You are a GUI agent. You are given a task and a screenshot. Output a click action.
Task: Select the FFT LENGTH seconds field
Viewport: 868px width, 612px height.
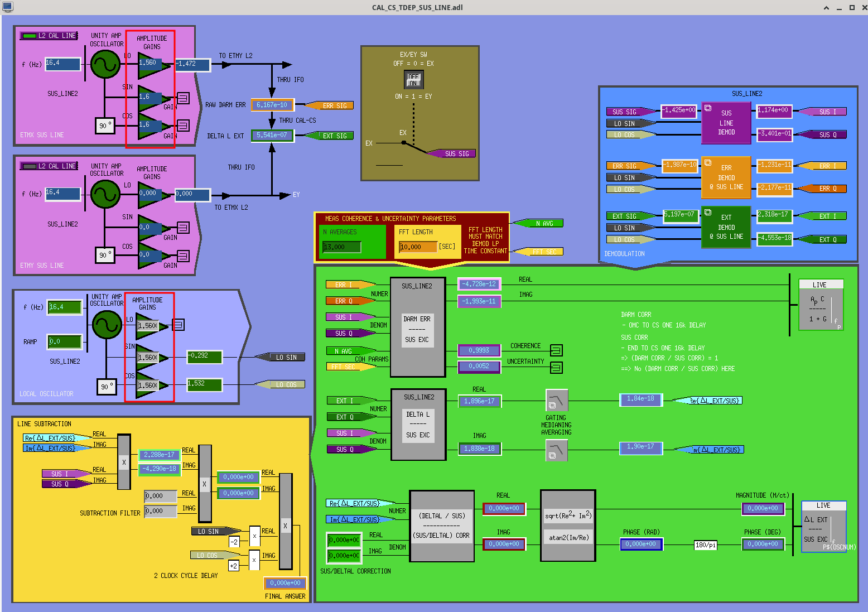[418, 247]
